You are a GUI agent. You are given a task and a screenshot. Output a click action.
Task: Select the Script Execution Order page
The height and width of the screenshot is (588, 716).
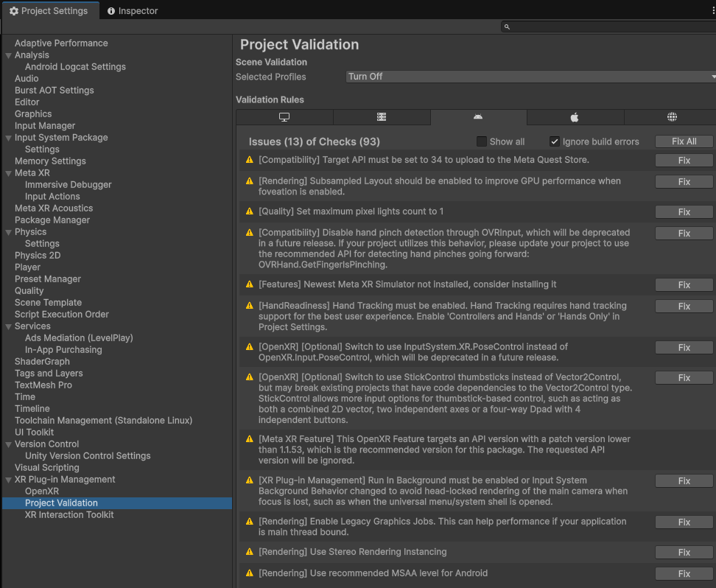pyautogui.click(x=62, y=315)
